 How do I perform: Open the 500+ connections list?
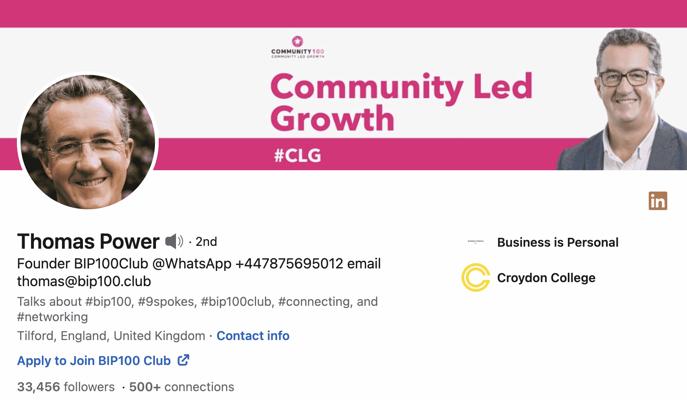[x=181, y=387]
